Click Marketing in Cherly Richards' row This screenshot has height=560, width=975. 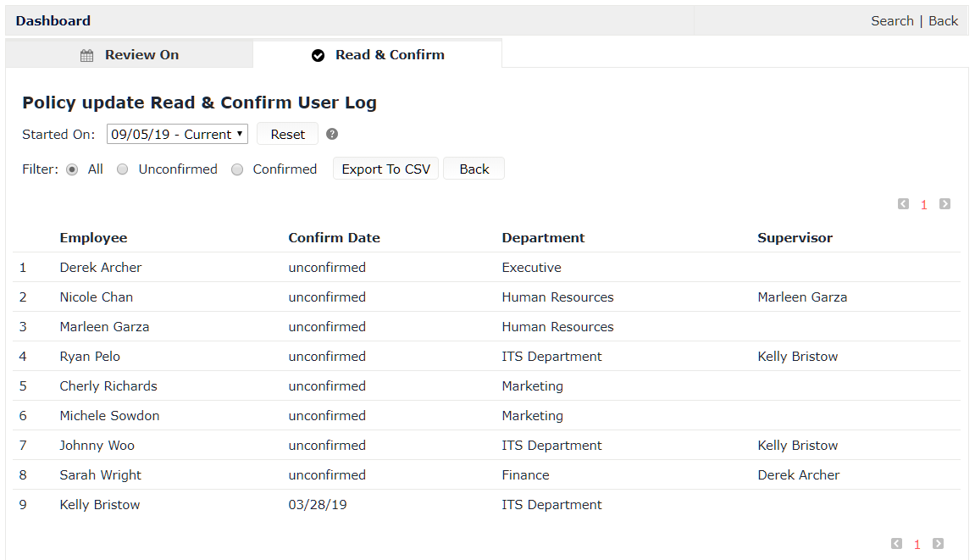coord(532,385)
